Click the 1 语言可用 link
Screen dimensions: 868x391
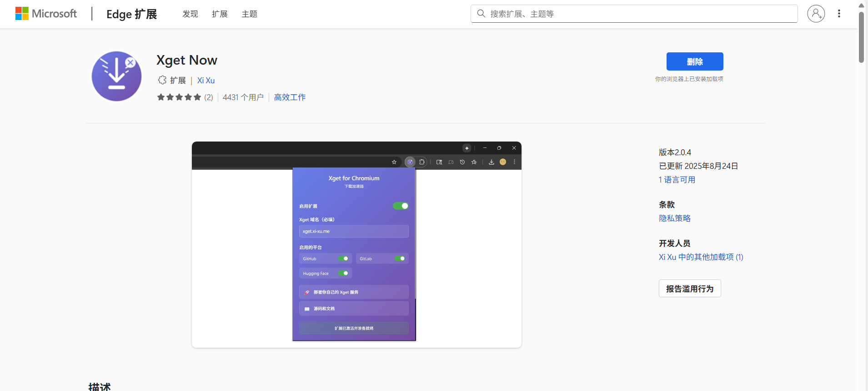point(677,180)
